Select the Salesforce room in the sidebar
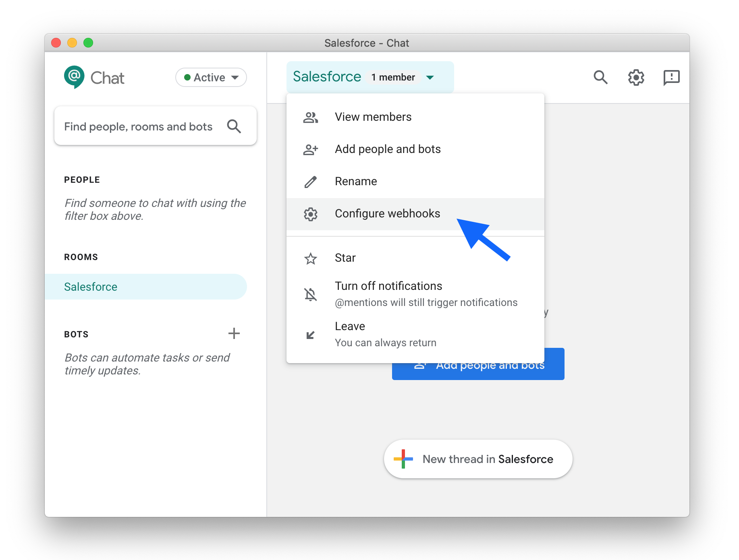Image resolution: width=739 pixels, height=560 pixels. click(145, 287)
